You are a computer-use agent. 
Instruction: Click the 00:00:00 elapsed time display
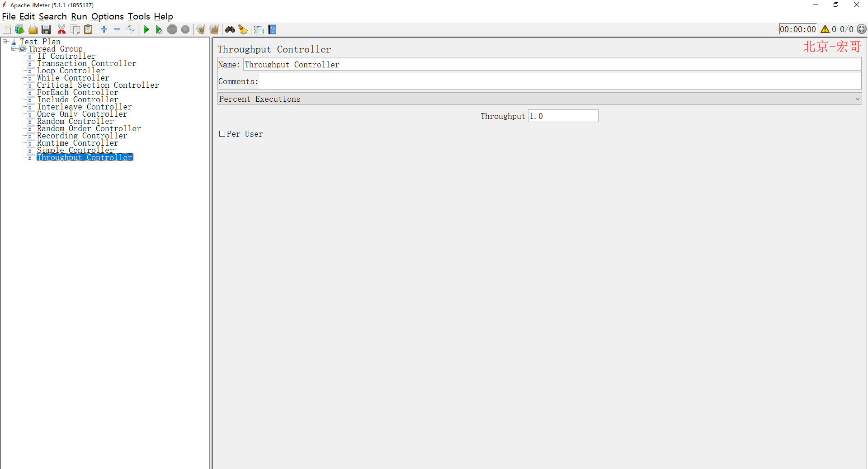[x=798, y=29]
